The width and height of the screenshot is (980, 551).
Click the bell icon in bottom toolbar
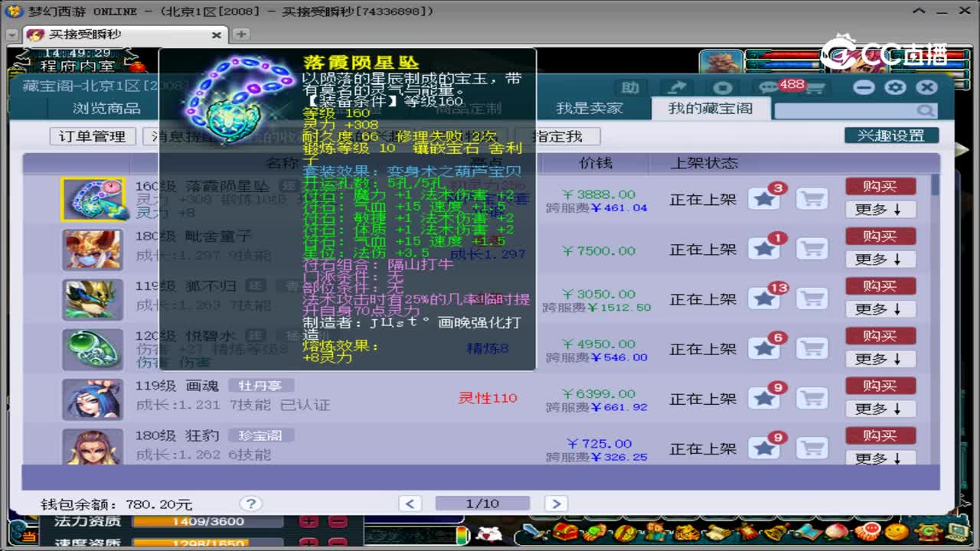click(x=776, y=532)
